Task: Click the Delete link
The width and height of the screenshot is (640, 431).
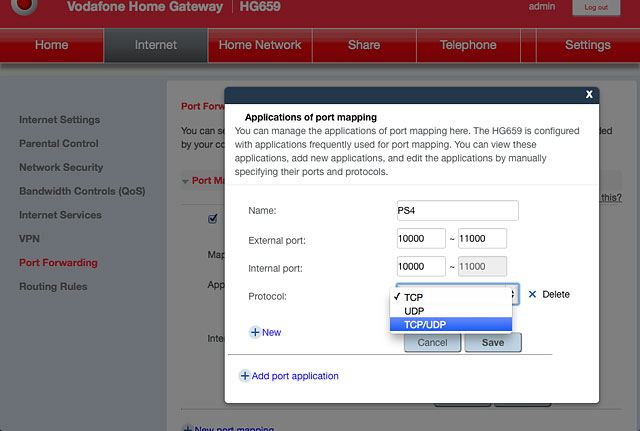Action: pos(556,294)
